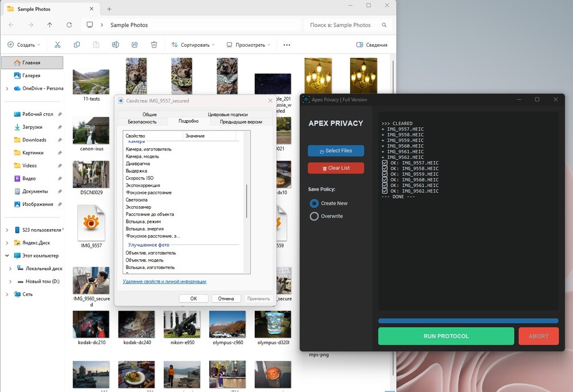The height and width of the screenshot is (392, 573).
Task: Click the Свойство column header
Action: coord(153,136)
